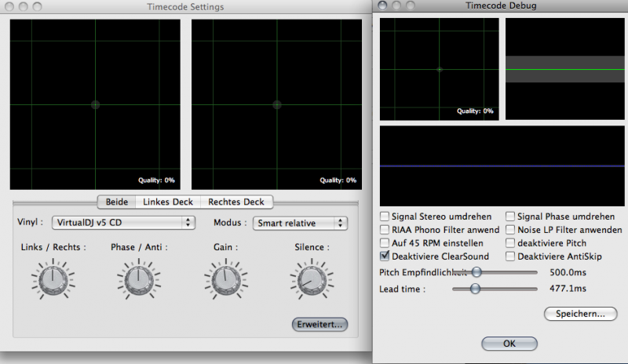Click the left deck signal scope display

95,104
